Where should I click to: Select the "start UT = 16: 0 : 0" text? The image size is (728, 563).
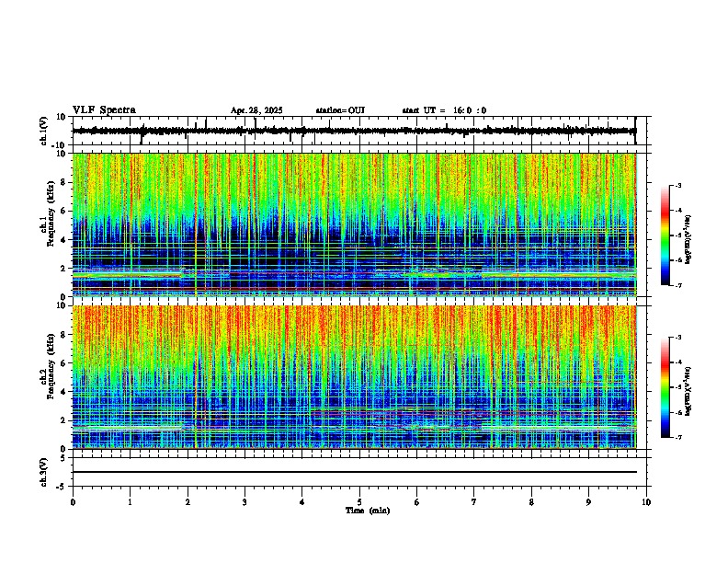(444, 110)
